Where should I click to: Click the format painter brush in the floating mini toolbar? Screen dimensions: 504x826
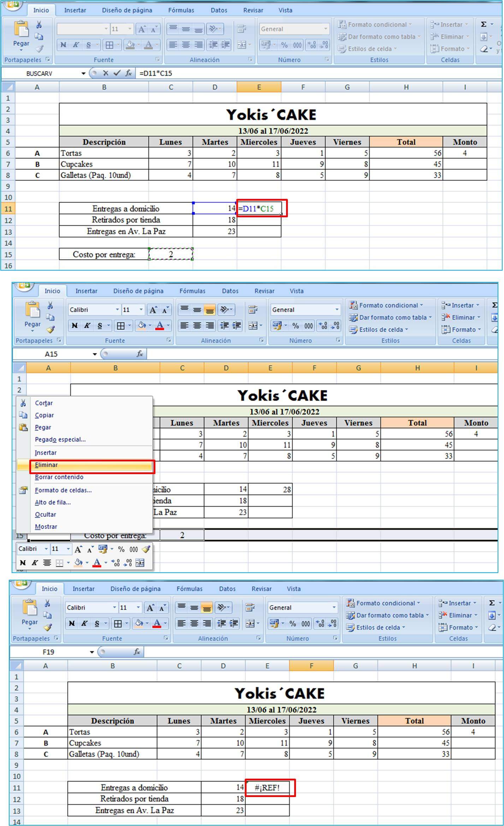point(146,549)
